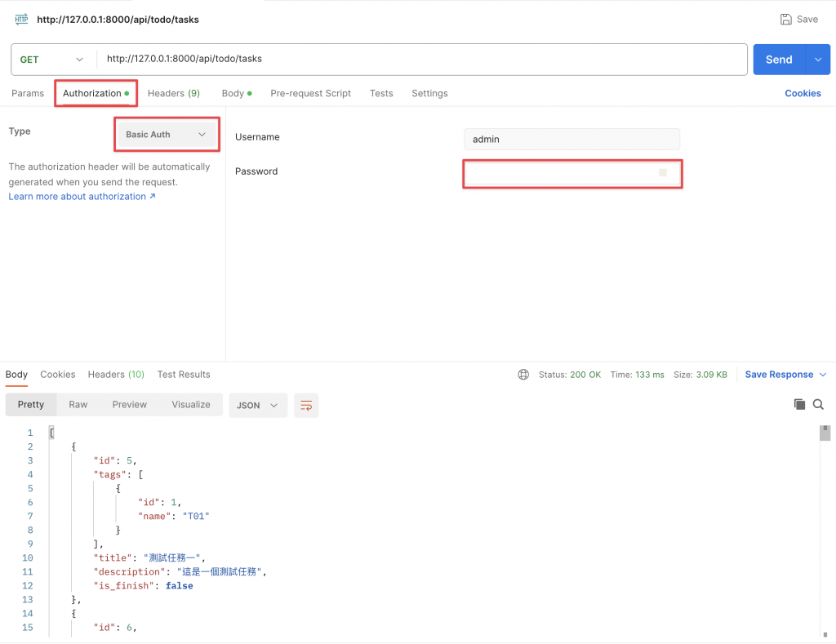Select the Pretty response view
836x644 pixels.
coord(31,405)
